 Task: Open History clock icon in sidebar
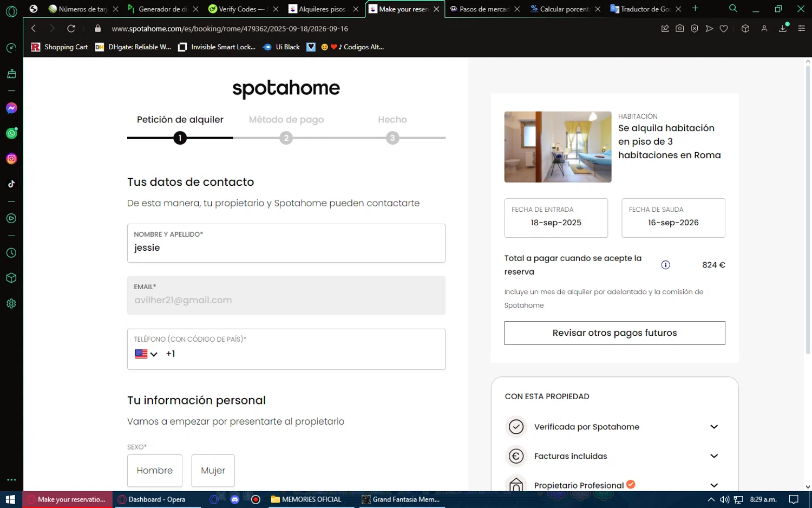(x=11, y=253)
